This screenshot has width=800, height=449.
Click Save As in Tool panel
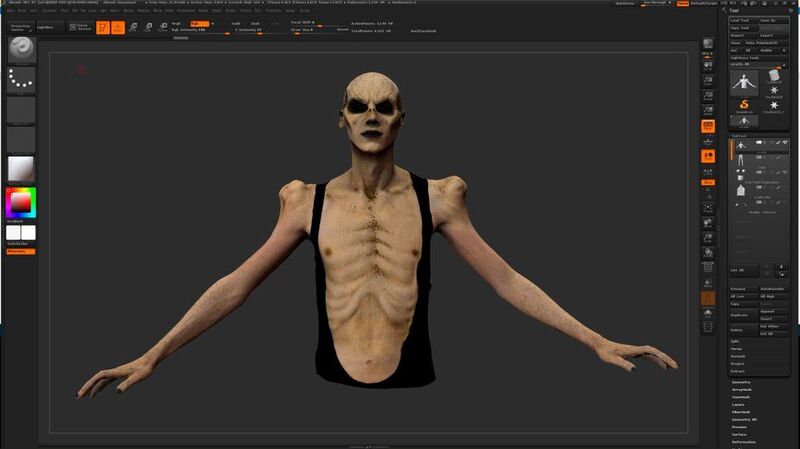774,20
